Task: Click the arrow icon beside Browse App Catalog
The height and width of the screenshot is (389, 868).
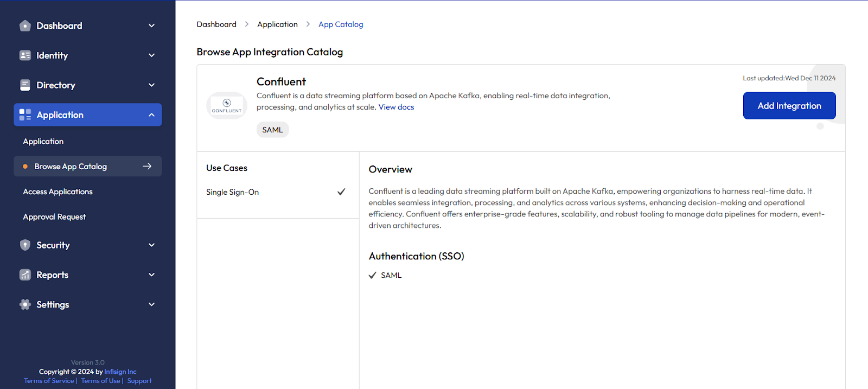Action: [x=147, y=166]
